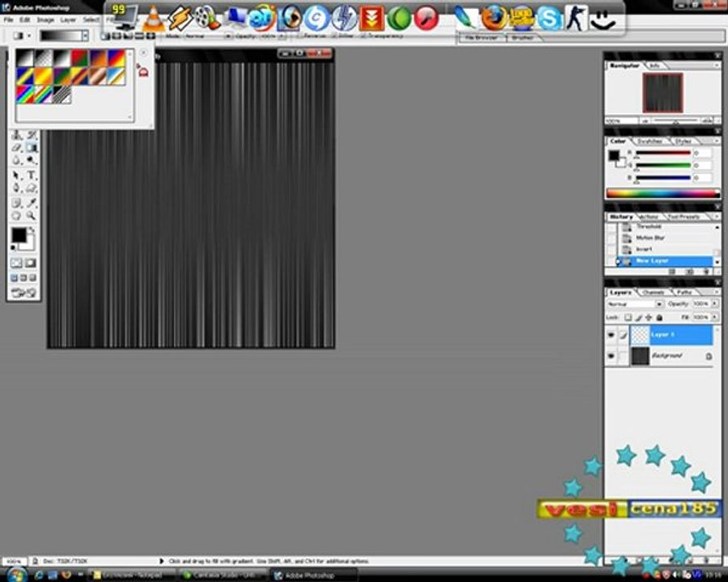Open Layers palette options menu arrow

tap(717, 292)
